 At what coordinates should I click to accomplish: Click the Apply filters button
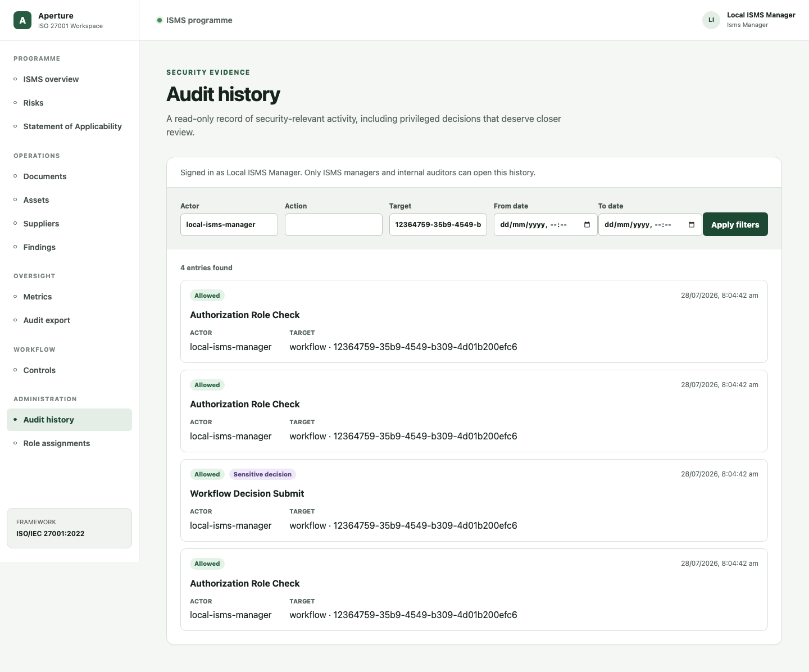click(x=735, y=225)
